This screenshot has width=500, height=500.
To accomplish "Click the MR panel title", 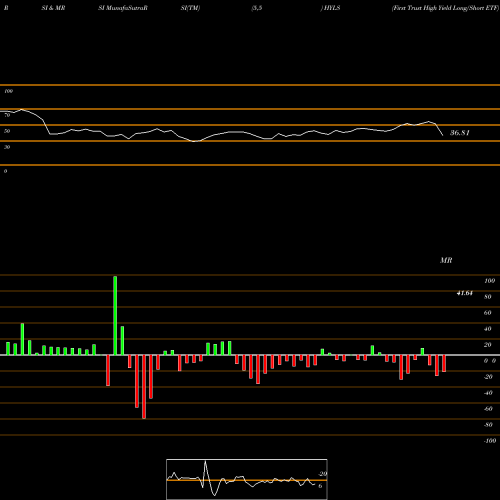I will pos(446,260).
